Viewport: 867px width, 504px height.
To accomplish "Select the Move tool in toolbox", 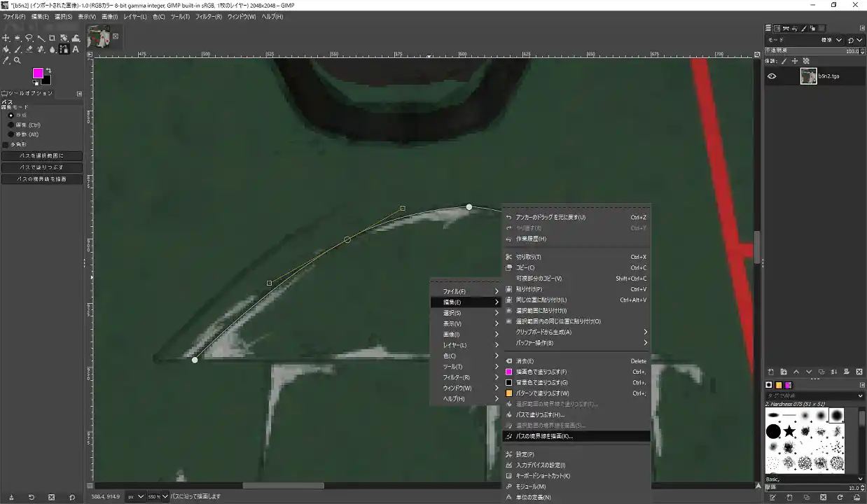I will tap(6, 38).
